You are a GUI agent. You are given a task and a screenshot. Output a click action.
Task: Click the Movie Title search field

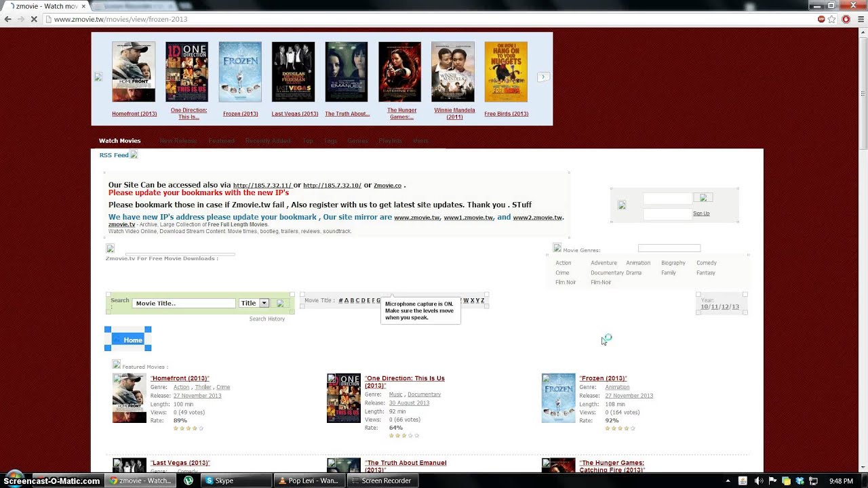tap(184, 303)
